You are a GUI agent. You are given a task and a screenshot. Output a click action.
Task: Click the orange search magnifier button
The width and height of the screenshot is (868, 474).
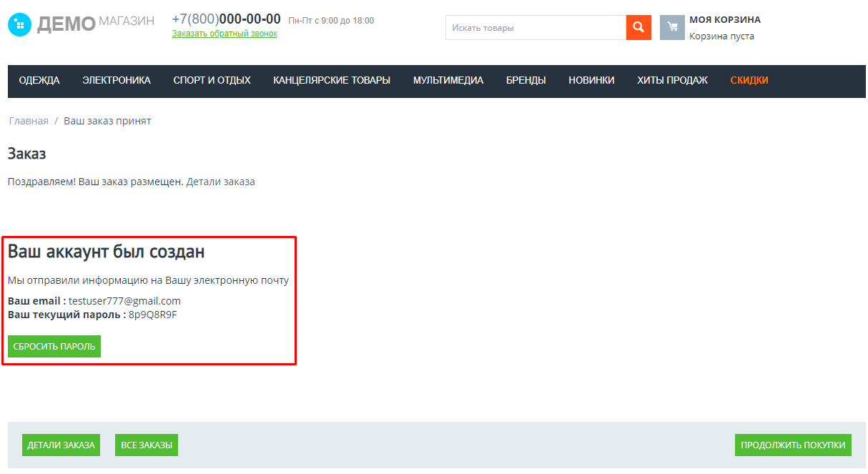click(638, 28)
